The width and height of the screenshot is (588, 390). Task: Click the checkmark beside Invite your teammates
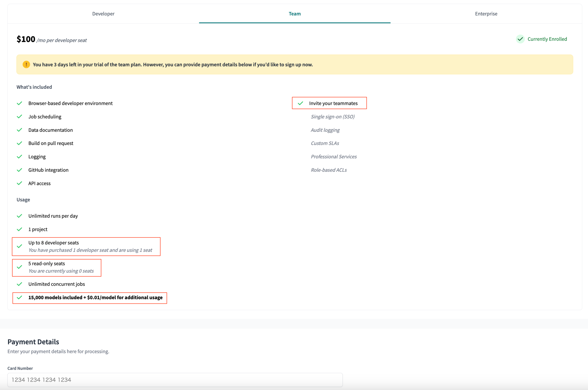301,103
